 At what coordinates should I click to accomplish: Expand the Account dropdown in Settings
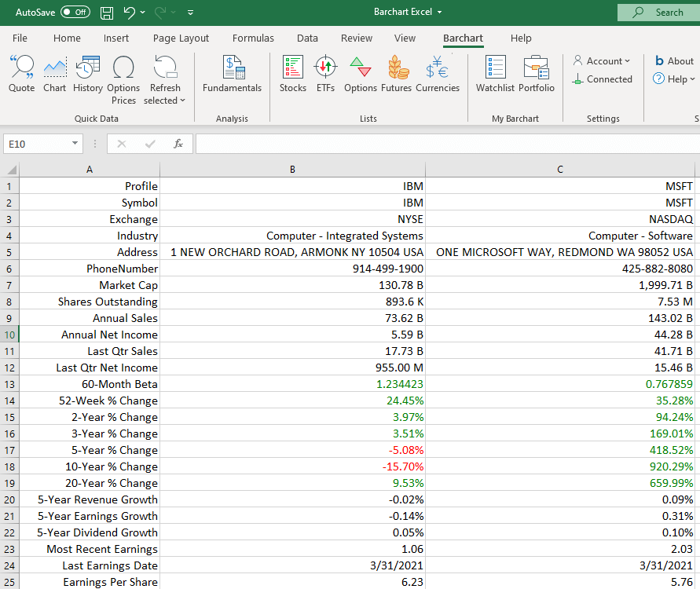[x=602, y=60]
